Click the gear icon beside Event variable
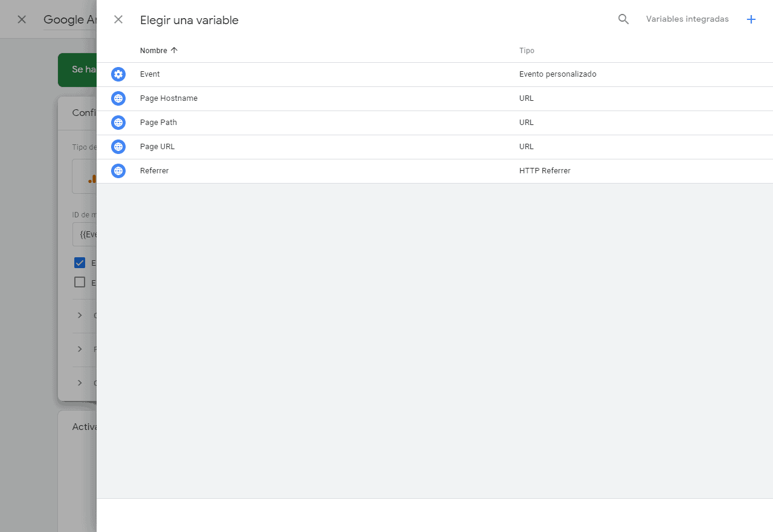 (118, 74)
